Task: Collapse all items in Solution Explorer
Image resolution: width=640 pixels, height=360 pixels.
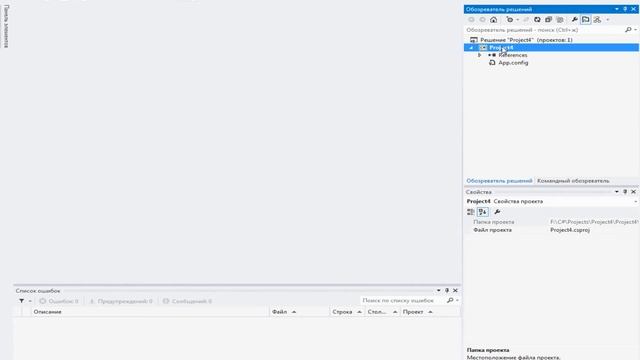Action: tap(549, 20)
